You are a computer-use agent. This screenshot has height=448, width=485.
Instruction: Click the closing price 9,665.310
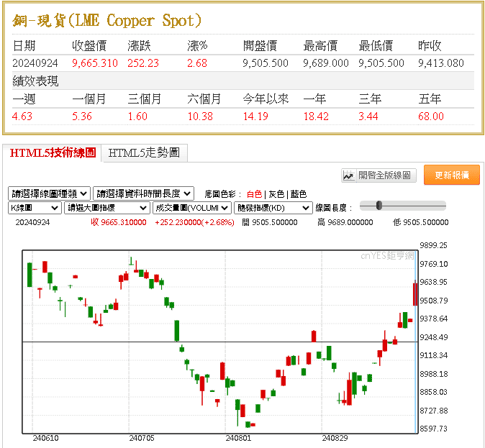[x=95, y=63]
